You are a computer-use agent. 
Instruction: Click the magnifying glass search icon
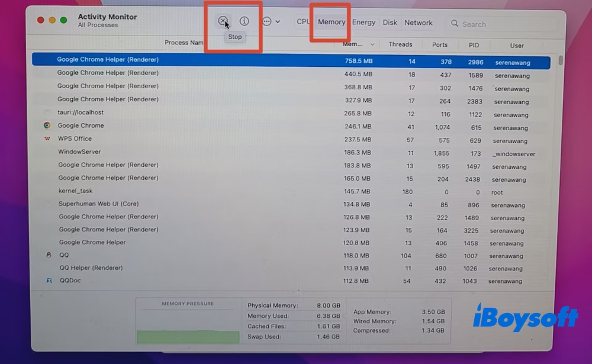(455, 24)
